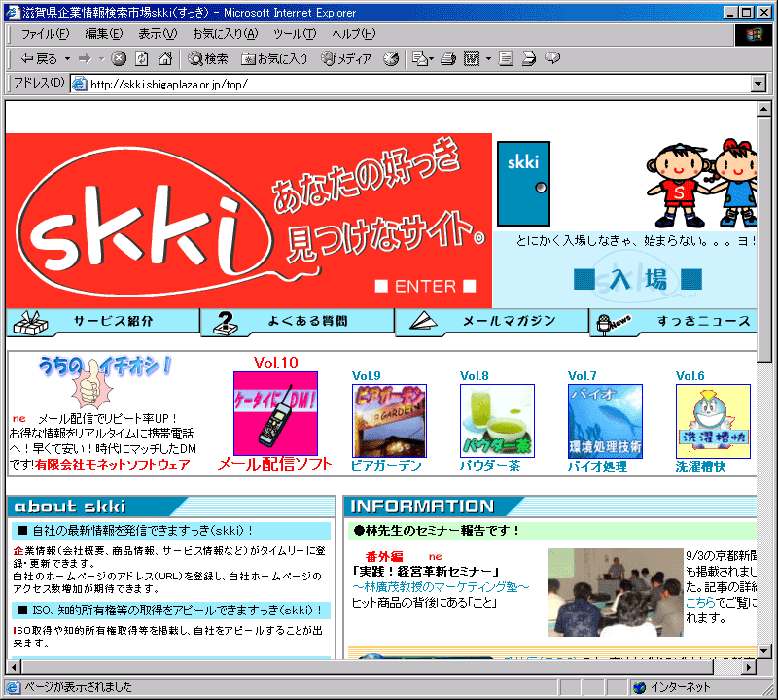Click the thumbs-up うちのイチオシ graphic

point(104,380)
